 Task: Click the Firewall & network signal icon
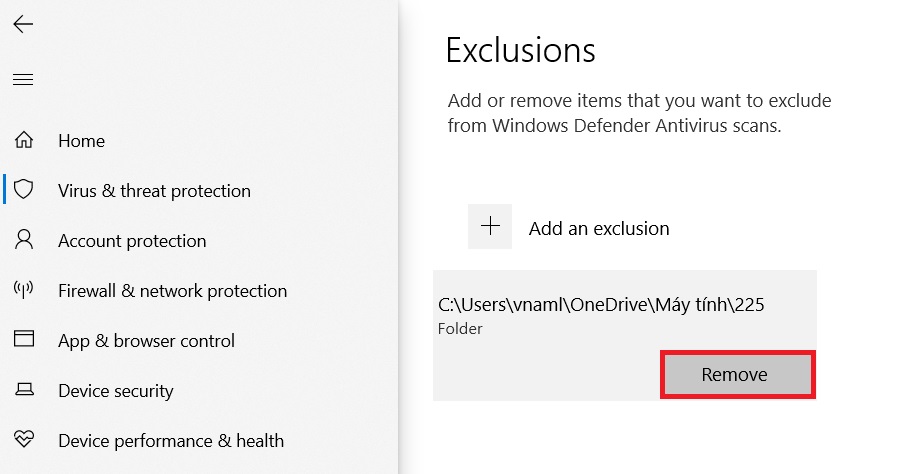(x=24, y=291)
